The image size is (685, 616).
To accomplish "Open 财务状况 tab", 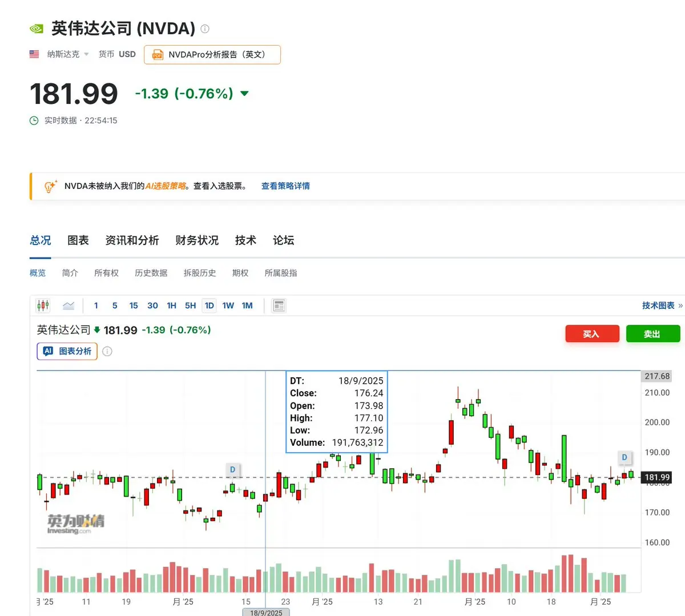I will click(197, 240).
